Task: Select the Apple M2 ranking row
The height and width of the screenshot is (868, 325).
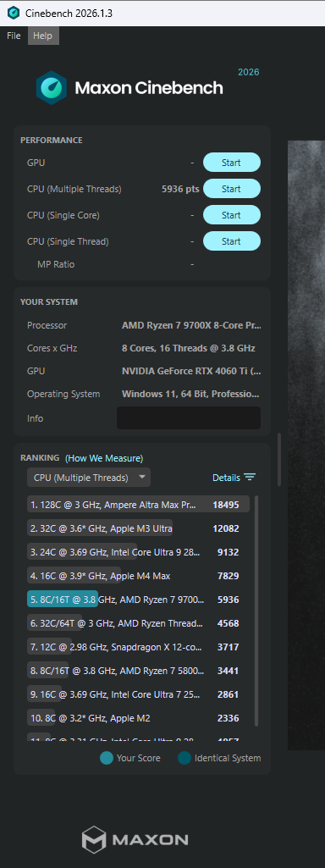Action: click(139, 718)
